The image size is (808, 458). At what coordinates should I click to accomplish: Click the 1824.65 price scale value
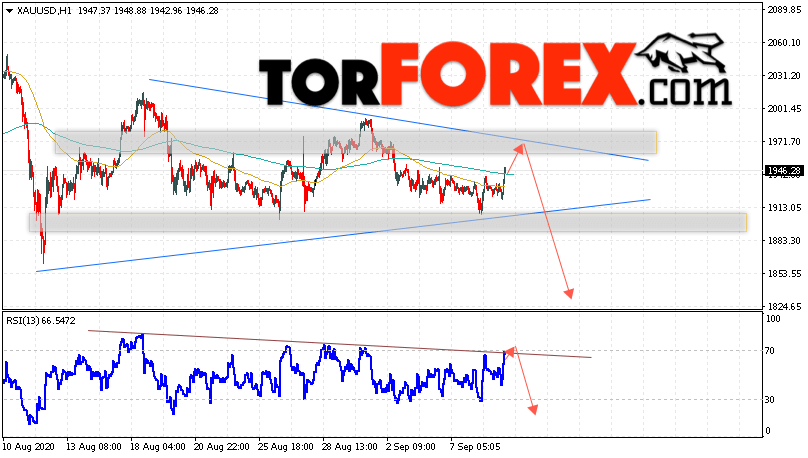(784, 307)
